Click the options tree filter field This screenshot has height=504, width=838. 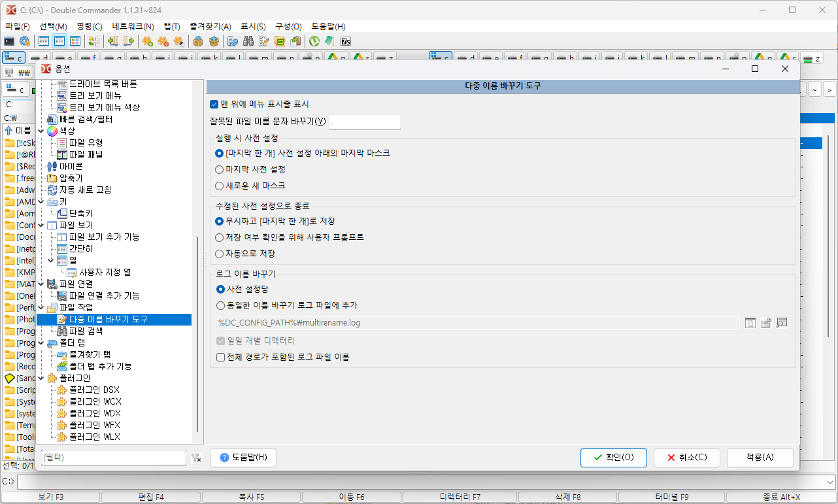pos(113,458)
